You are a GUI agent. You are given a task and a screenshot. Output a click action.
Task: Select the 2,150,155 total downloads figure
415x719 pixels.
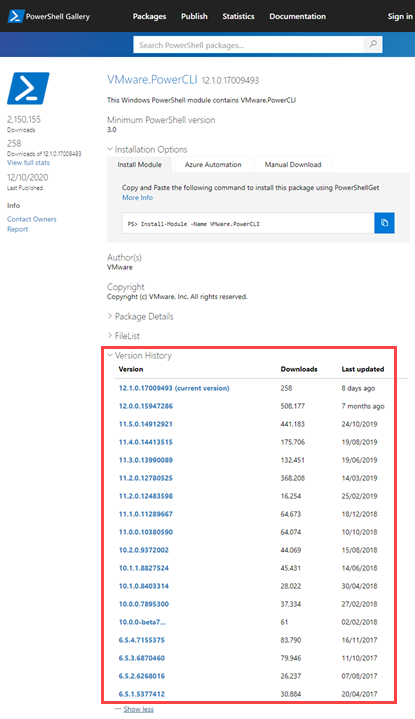(24, 120)
